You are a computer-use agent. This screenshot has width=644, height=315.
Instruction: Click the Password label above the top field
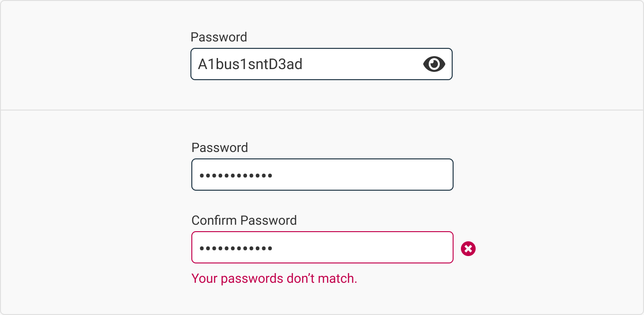[x=219, y=37]
